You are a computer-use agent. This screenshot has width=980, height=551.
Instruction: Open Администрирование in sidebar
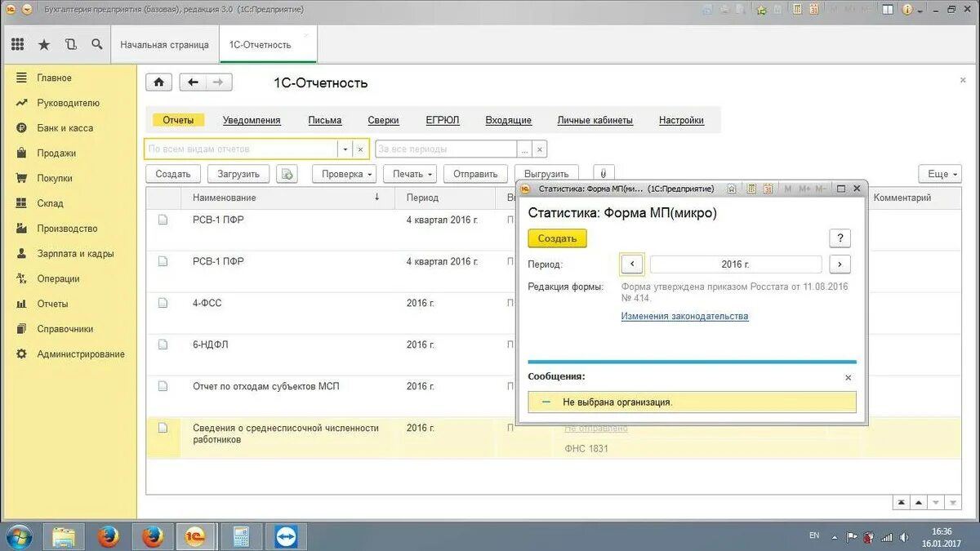click(x=81, y=354)
